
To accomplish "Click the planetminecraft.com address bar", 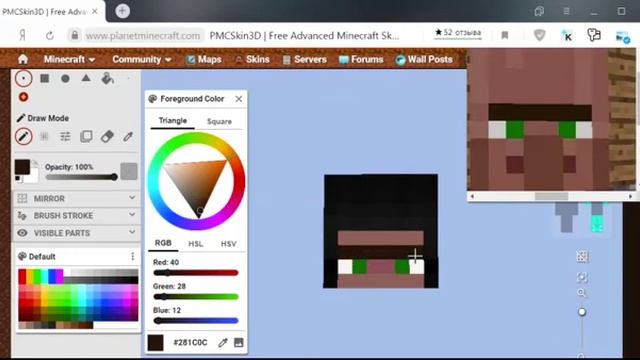I will pos(143,36).
